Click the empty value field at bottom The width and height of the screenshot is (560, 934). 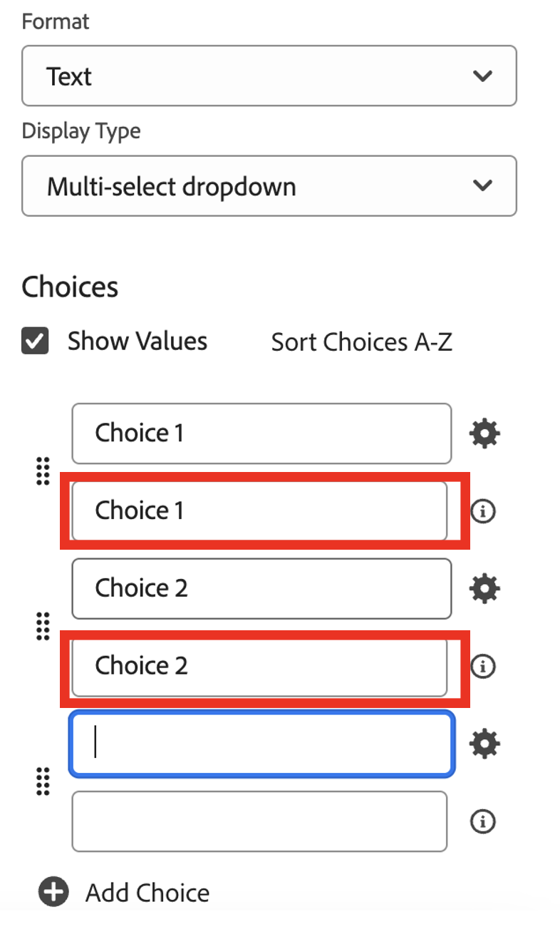[259, 821]
